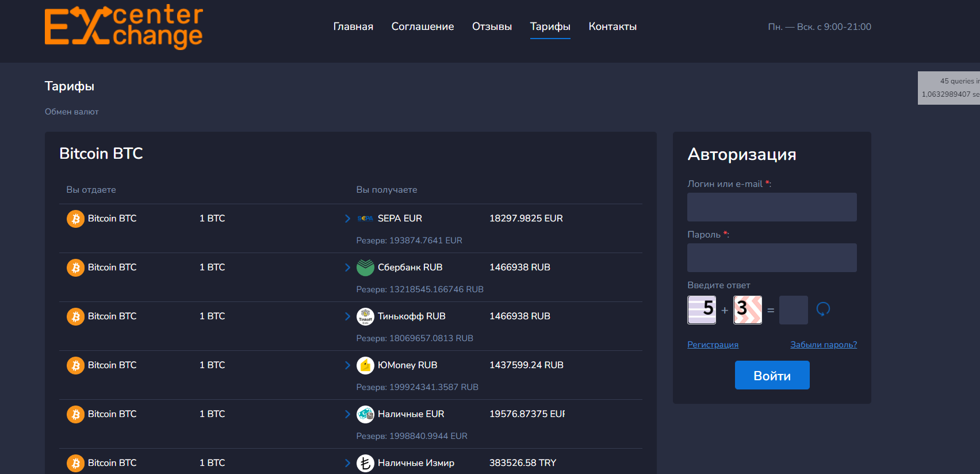Click Забыли пароль? link
980x474 pixels.
824,345
